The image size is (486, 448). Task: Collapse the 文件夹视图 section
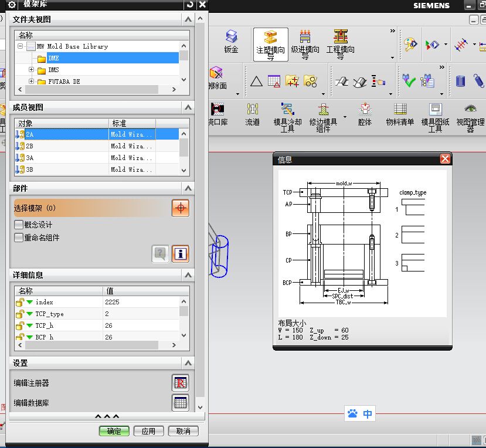click(188, 19)
